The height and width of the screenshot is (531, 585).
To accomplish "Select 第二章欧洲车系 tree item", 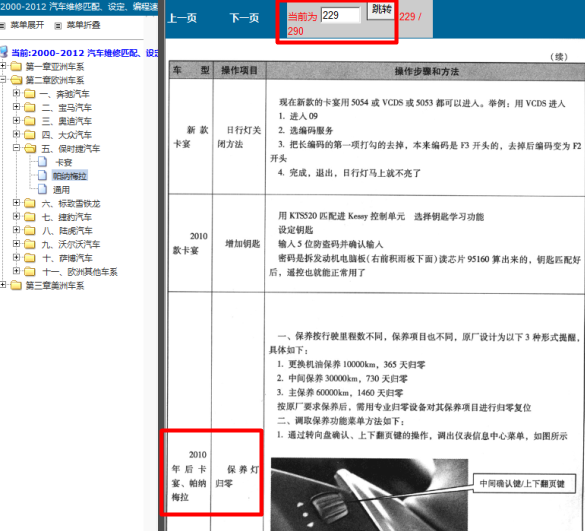I will (x=55, y=80).
